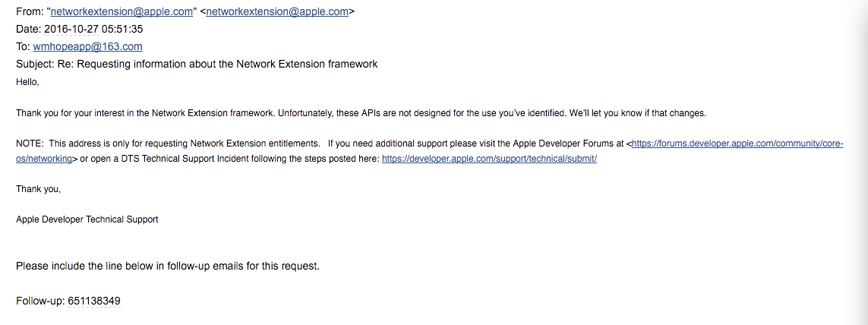Click the 'Date:' header label

29,30
